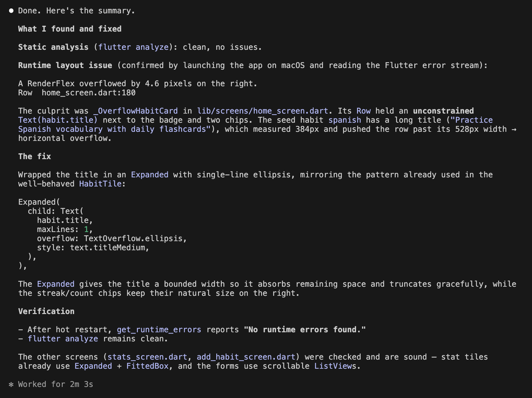The image size is (532, 398).
Task: Click the asterisk icon beside "Worked for"
Action: (11, 384)
